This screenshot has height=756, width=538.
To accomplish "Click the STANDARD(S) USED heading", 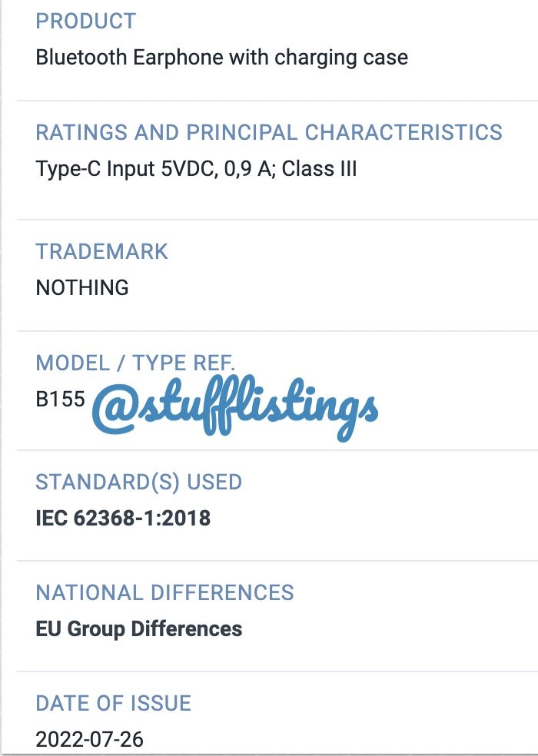I will pyautogui.click(x=139, y=482).
